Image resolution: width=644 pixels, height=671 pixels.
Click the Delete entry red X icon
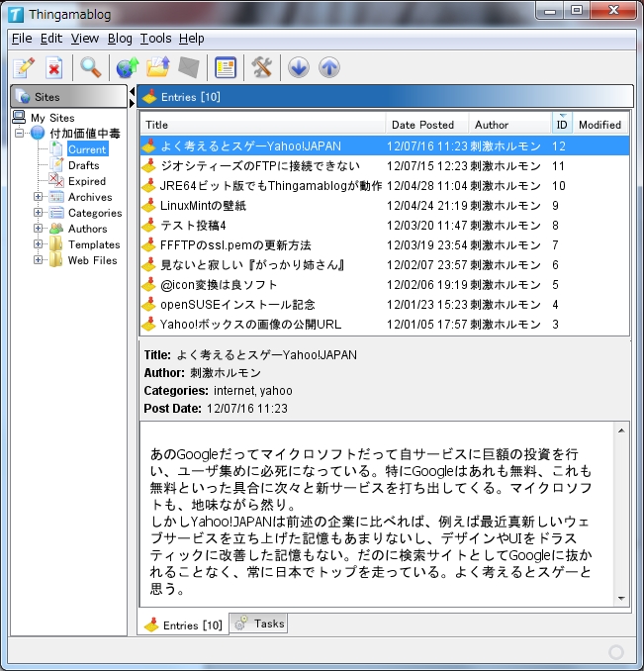click(54, 67)
